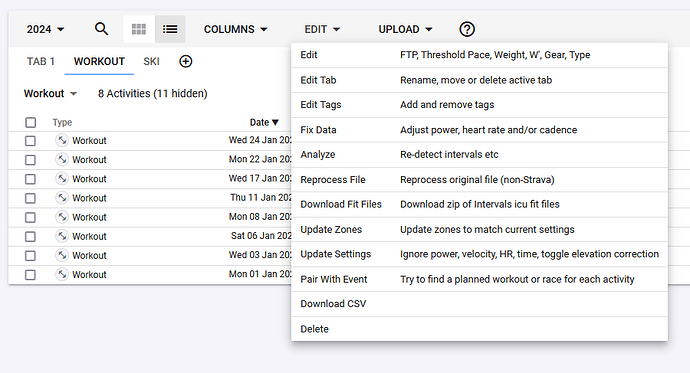
Task: Choose Reprocess File menu item
Action: 479,179
